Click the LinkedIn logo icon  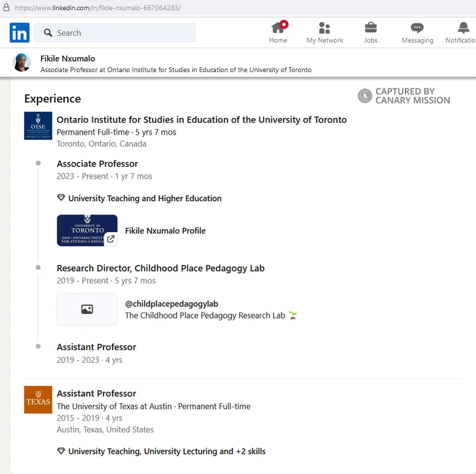point(20,33)
